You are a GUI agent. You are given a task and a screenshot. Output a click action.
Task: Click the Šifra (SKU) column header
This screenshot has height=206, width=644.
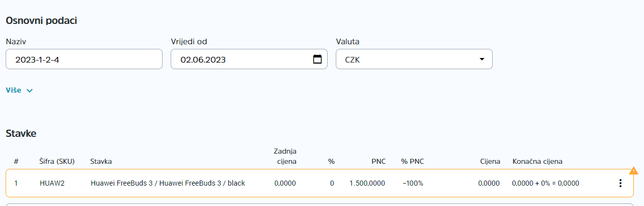tap(57, 162)
